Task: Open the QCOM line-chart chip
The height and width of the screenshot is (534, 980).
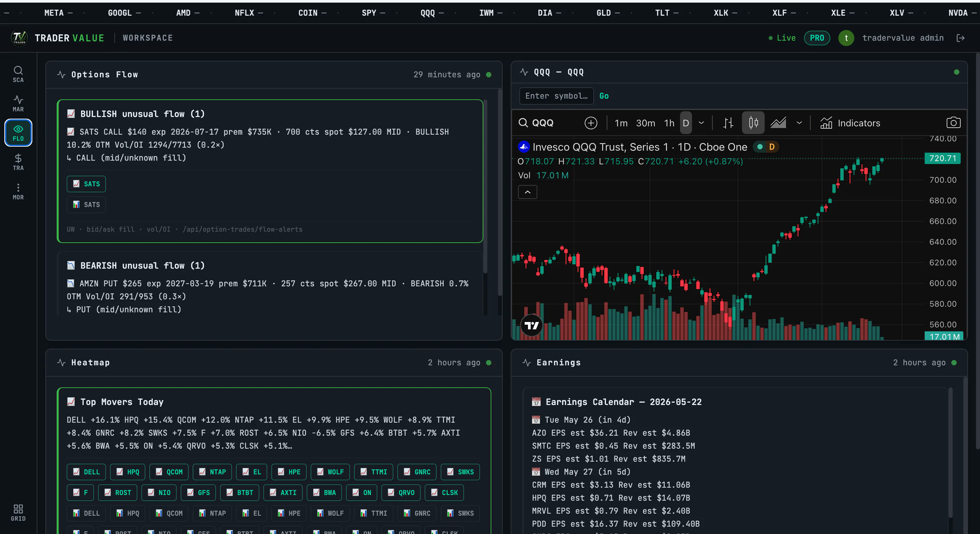Action: pos(169,472)
